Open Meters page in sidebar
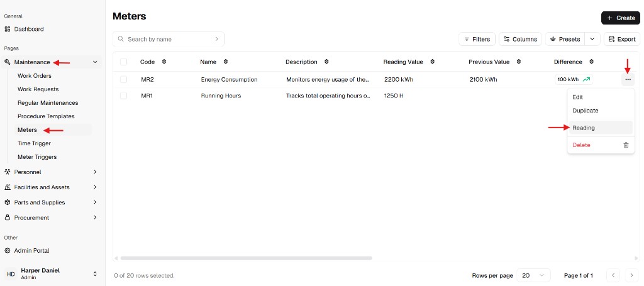The image size is (644, 286). [x=27, y=129]
